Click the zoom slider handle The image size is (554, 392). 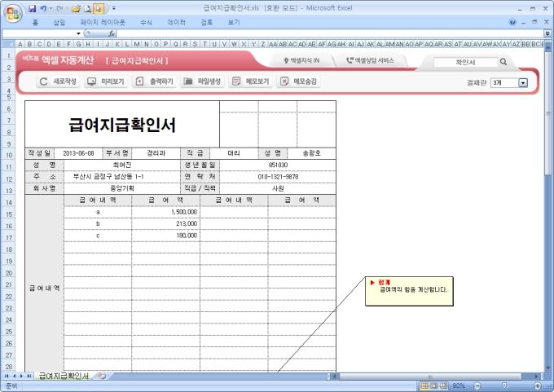click(504, 385)
